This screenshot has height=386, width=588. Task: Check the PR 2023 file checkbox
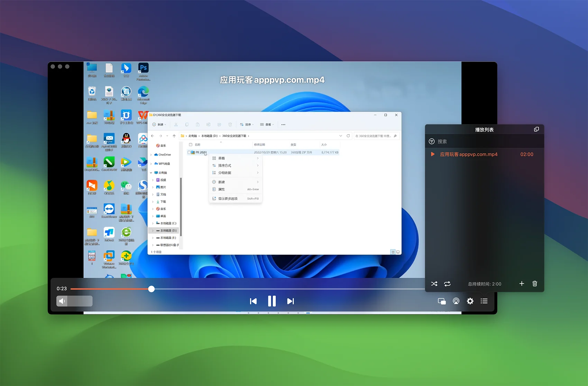[x=189, y=152]
